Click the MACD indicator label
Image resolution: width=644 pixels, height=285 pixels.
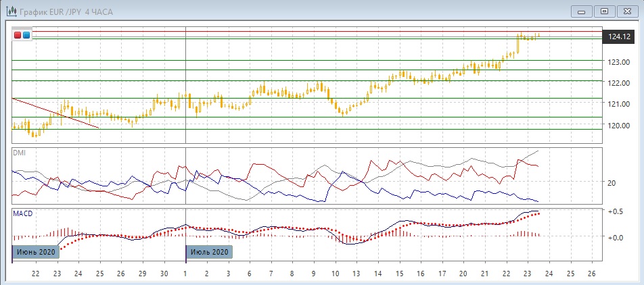23,213
